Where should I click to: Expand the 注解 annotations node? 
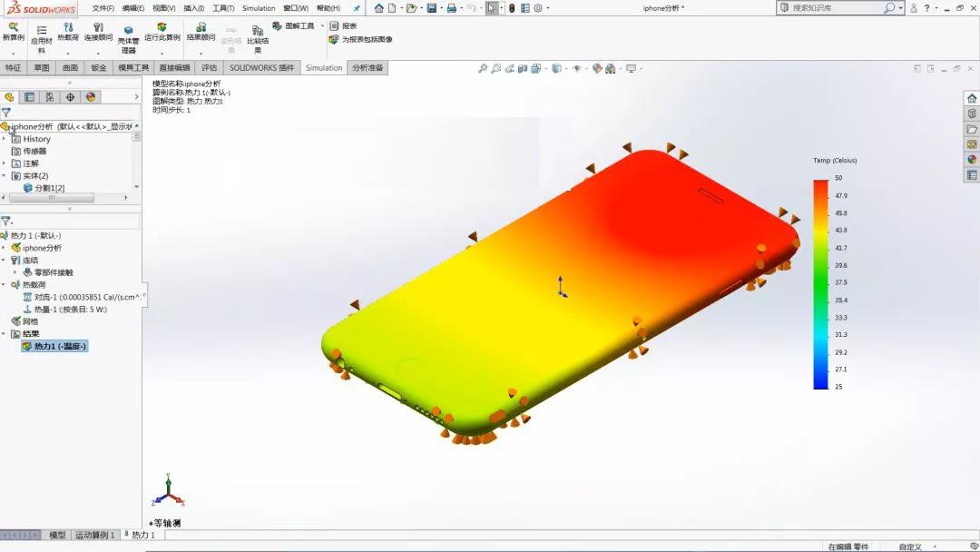click(4, 163)
